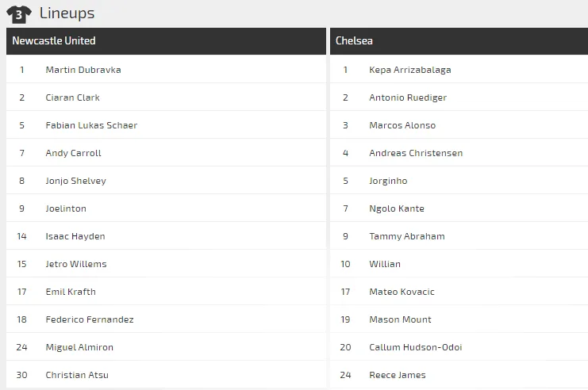
Task: Select Willian from the Chelsea list
Action: click(385, 264)
